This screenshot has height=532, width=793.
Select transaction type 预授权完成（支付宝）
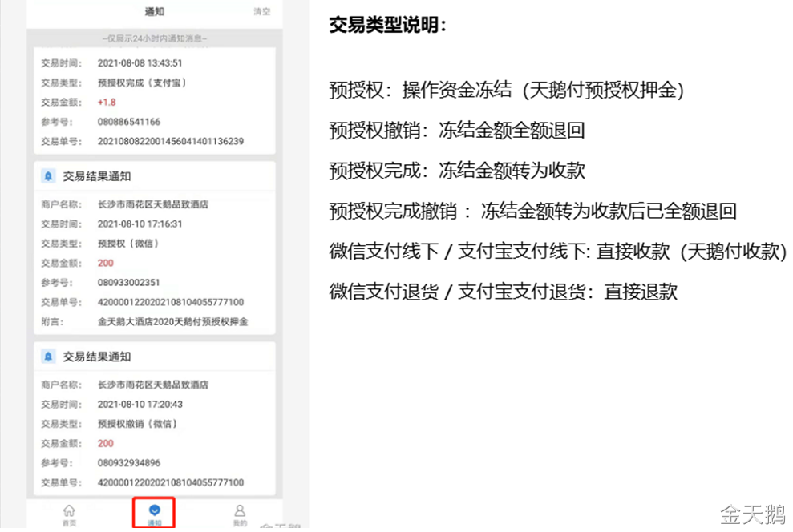[x=142, y=83]
